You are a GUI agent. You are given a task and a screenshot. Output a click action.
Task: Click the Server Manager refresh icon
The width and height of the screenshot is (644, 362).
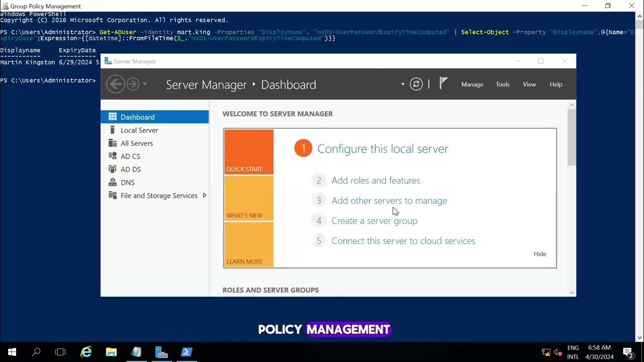(x=416, y=84)
